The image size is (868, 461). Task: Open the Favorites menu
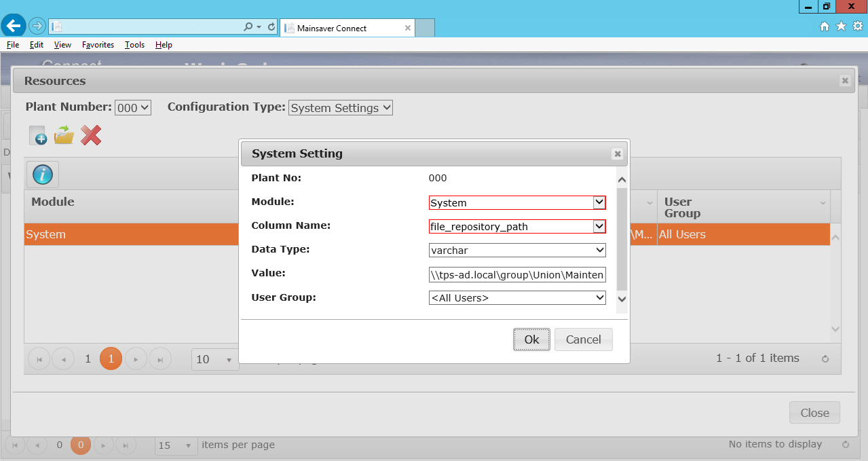98,45
